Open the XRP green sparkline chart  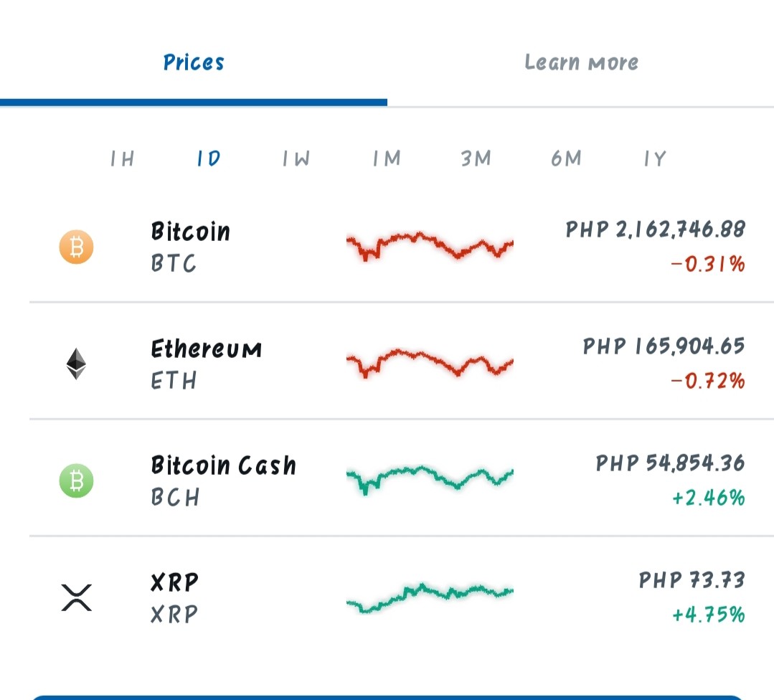point(430,597)
